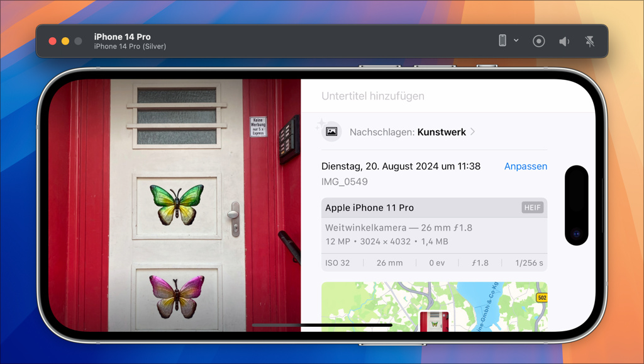Tap the photo thumbnail pin on the map
The width and height of the screenshot is (644, 364).
tap(434, 321)
